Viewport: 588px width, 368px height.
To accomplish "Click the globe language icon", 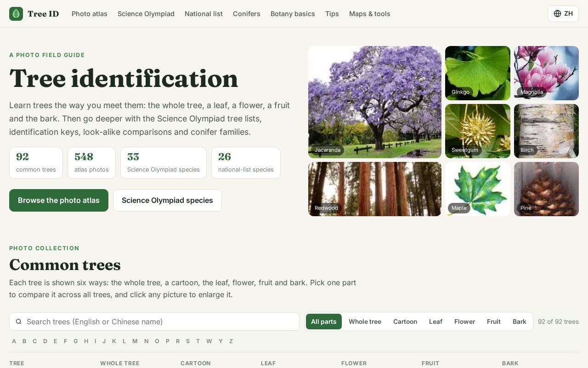I will (557, 14).
